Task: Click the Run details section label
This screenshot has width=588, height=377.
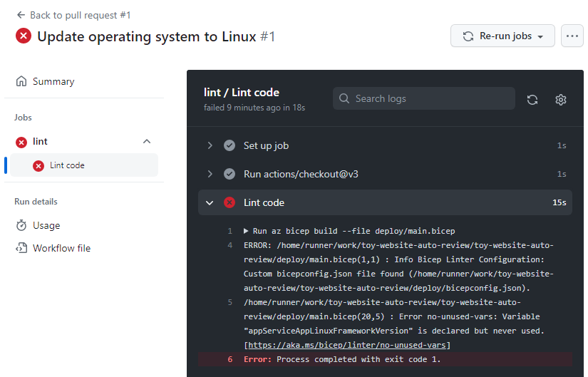Action: pos(36,202)
